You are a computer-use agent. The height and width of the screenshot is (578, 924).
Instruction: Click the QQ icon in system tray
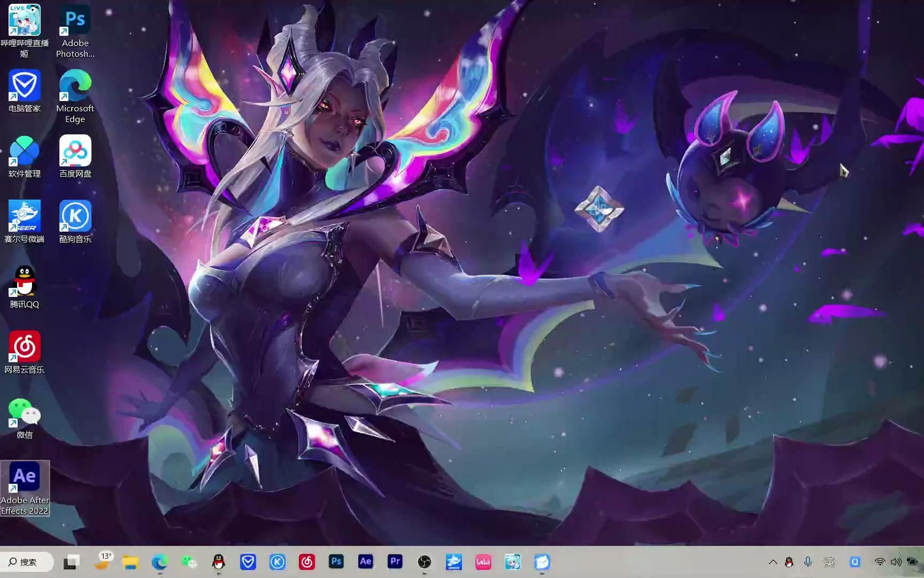pyautogui.click(x=789, y=562)
